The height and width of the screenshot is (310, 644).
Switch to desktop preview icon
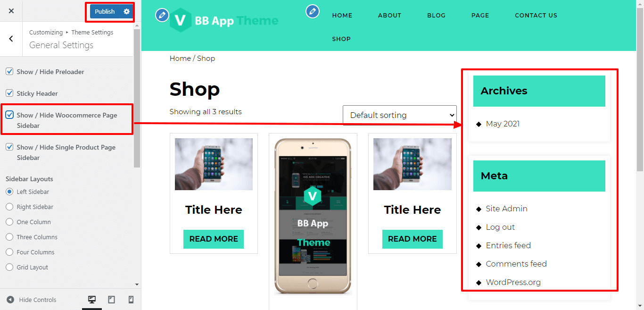92,300
